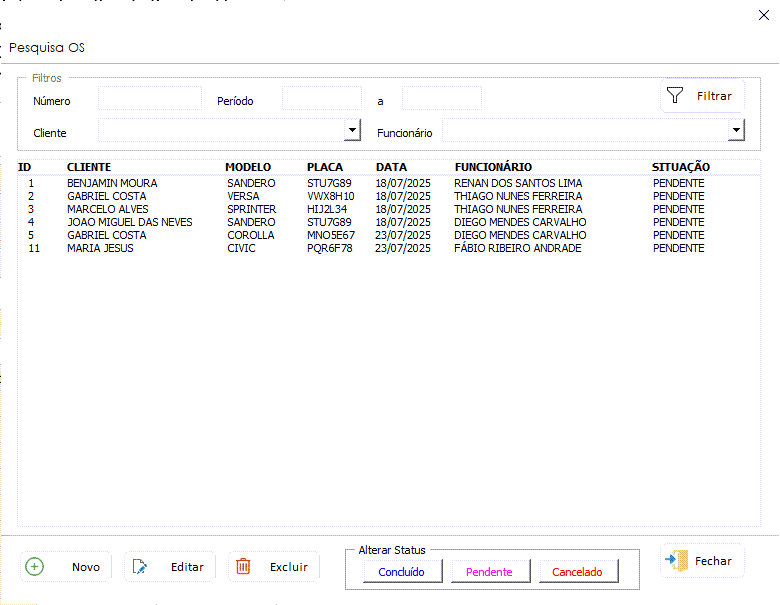Viewport: 780px width, 605px height.
Task: Click the pencil Editar icon
Action: coord(140,567)
